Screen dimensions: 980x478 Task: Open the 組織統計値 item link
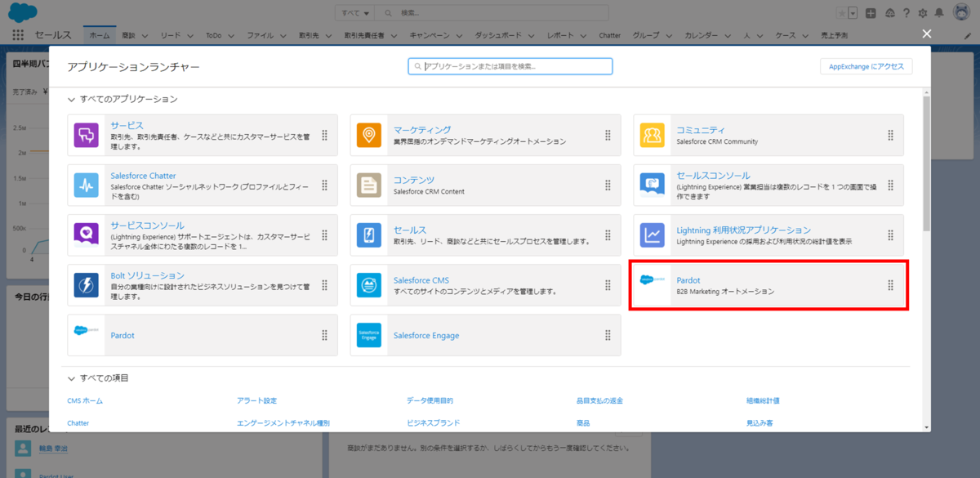click(x=763, y=400)
